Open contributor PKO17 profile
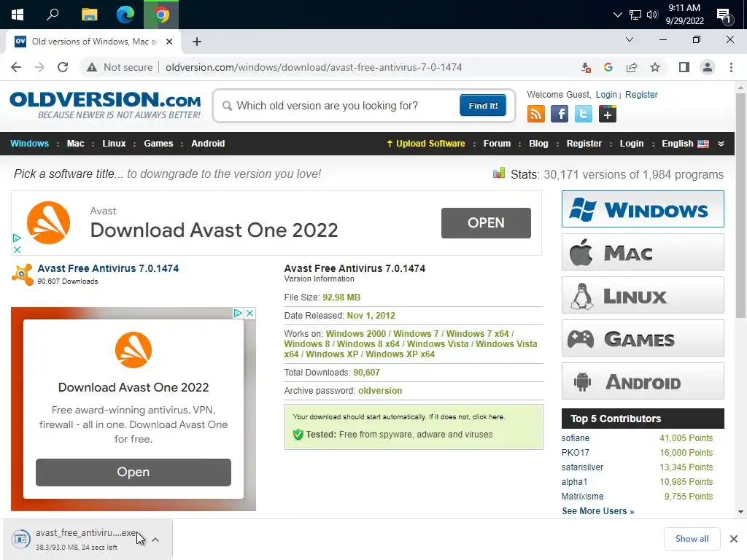Image resolution: width=747 pixels, height=560 pixels. 575,452
